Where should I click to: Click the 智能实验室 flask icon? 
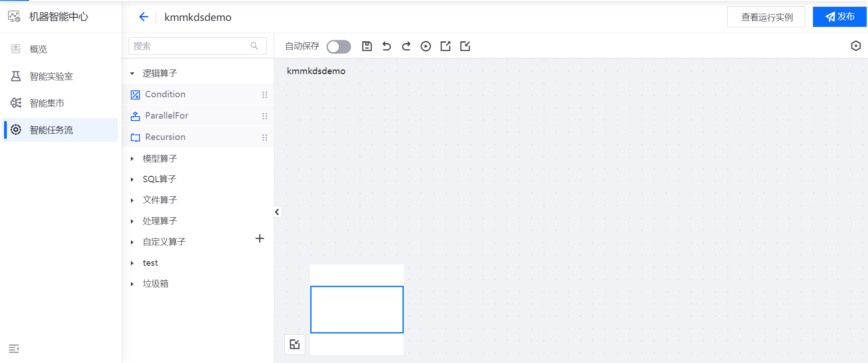[x=16, y=76]
